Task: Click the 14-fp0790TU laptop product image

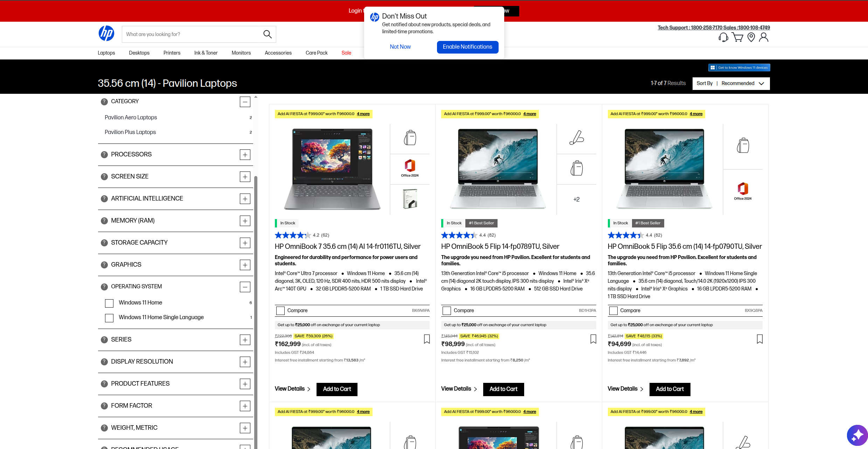Action: click(664, 169)
